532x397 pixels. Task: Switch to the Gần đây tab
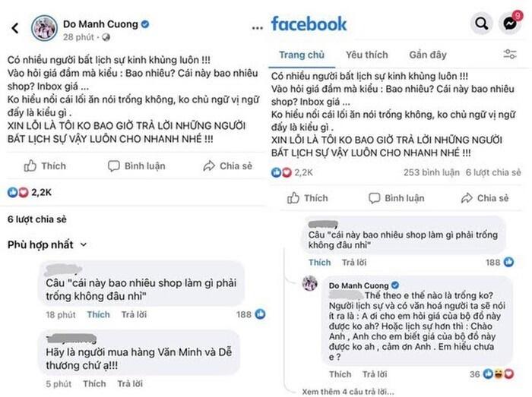click(x=427, y=55)
